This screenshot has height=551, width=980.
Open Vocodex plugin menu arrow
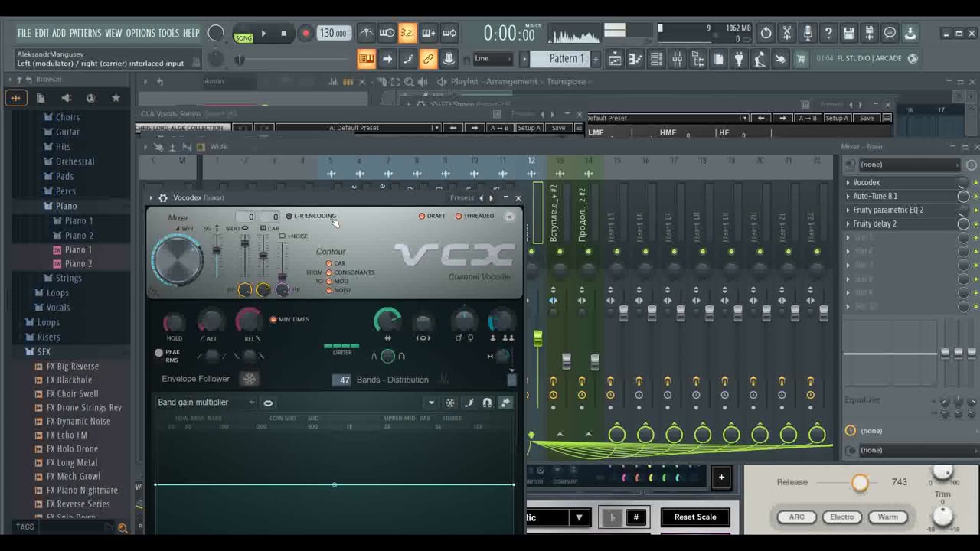click(151, 197)
